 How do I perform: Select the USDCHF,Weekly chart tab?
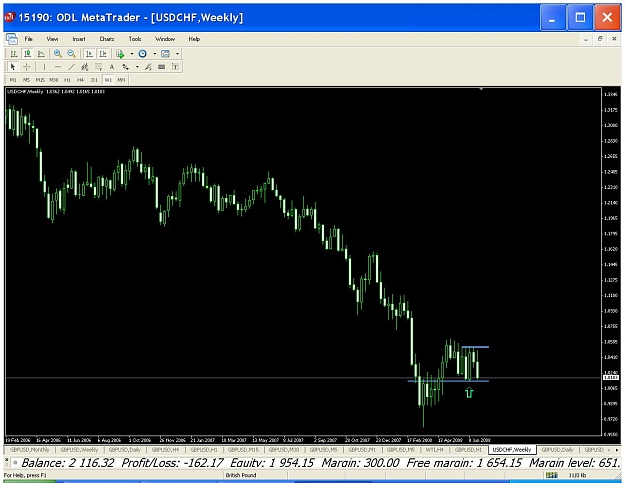click(512, 450)
